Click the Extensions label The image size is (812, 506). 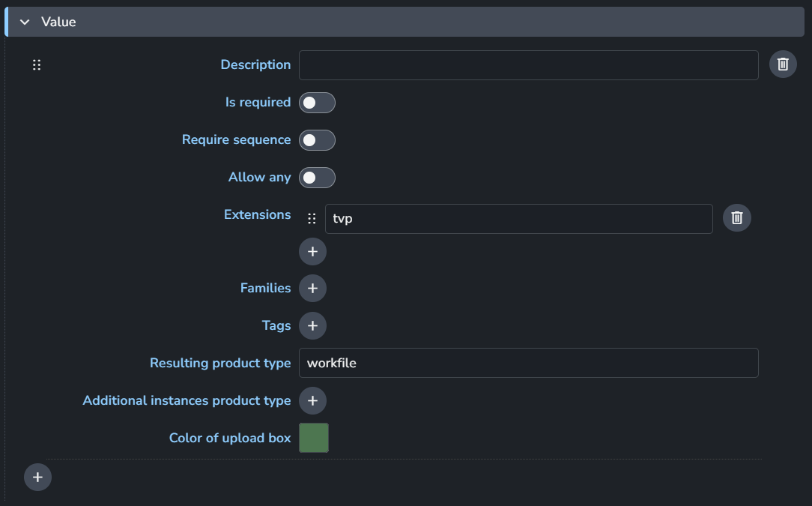tap(257, 214)
